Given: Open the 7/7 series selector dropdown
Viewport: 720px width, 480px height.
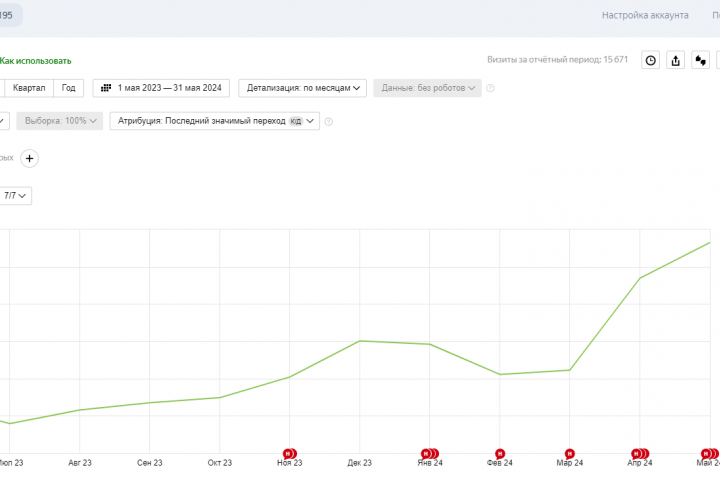Looking at the screenshot, I should 15,196.
